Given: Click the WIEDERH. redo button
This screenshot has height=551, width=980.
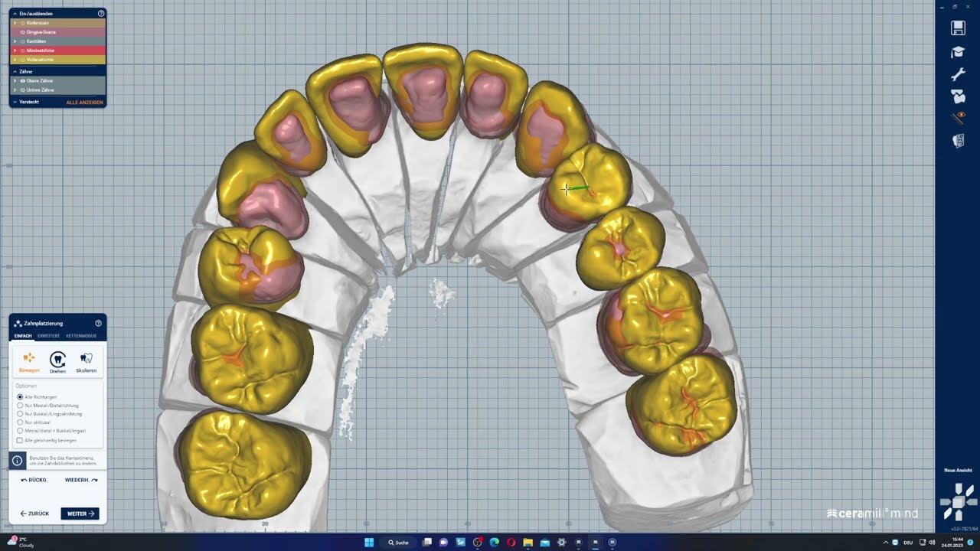Looking at the screenshot, I should [81, 480].
